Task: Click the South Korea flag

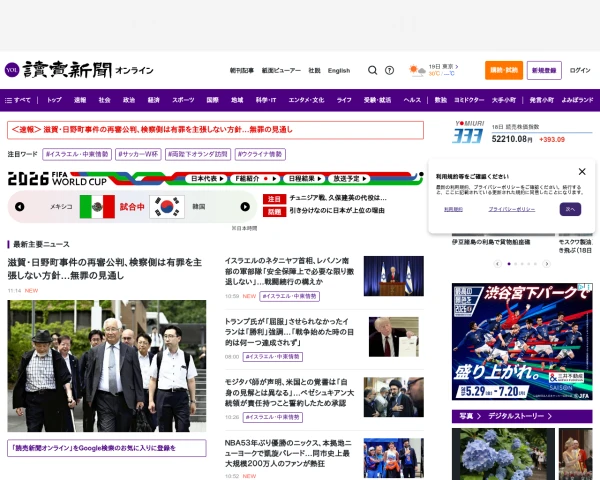Action: tap(167, 207)
